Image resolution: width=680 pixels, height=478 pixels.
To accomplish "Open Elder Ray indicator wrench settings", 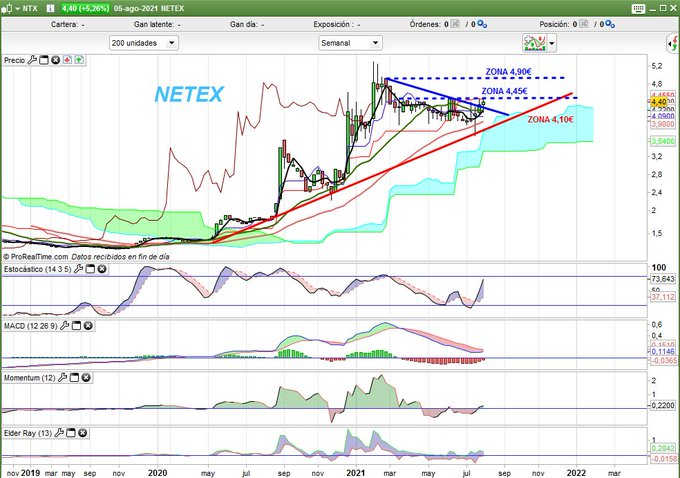I will [x=59, y=432].
